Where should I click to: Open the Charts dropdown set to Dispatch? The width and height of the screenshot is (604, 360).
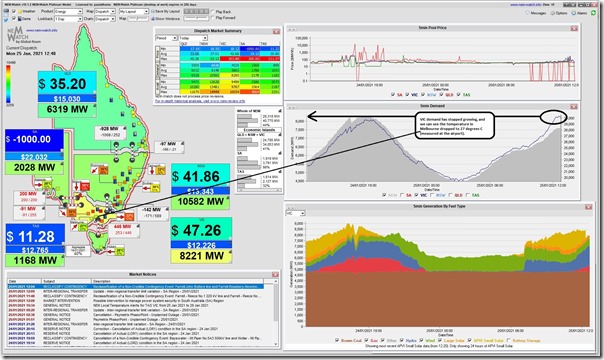pos(105,18)
